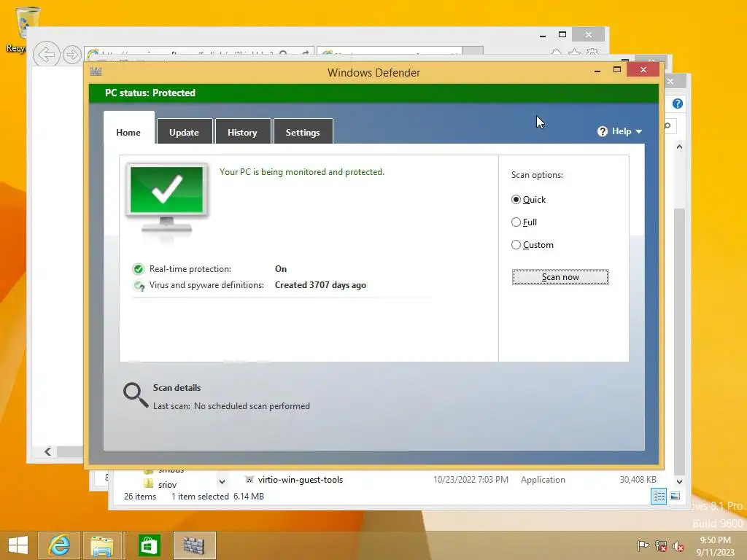Click the Internet Explorer Forward button
Viewport: 747px width, 560px height.
(x=72, y=55)
